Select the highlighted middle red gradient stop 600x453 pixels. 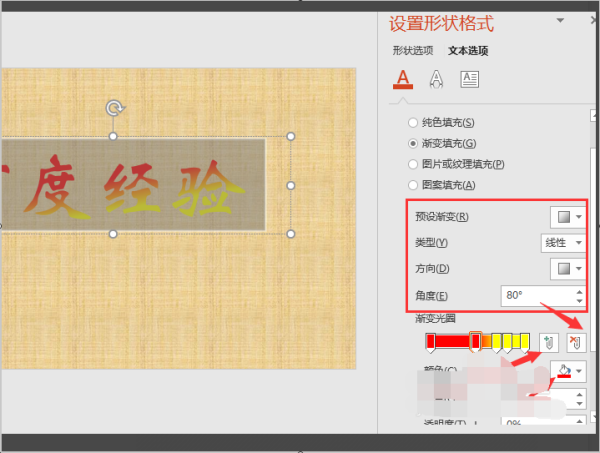pos(475,342)
